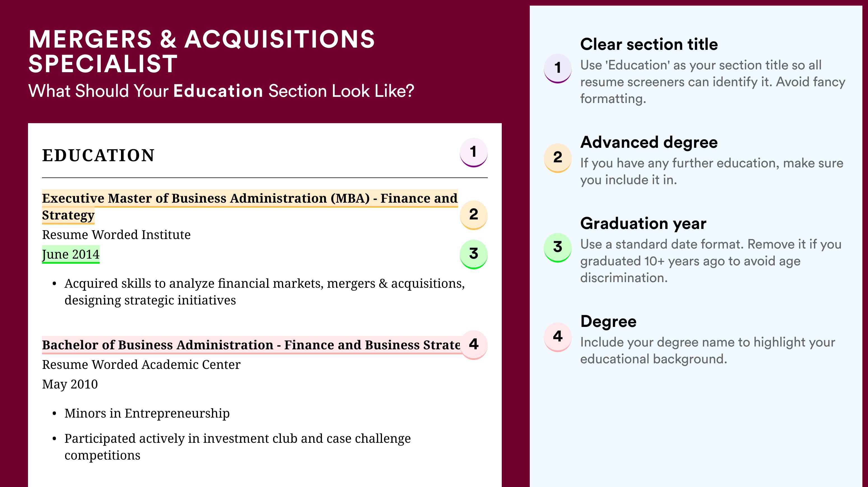Click the Graduation year heading

point(643,223)
